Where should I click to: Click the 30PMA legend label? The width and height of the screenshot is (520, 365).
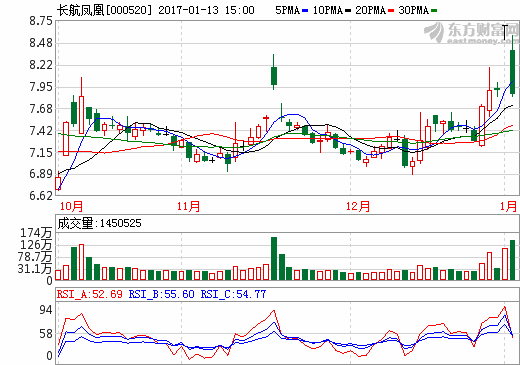click(x=413, y=10)
